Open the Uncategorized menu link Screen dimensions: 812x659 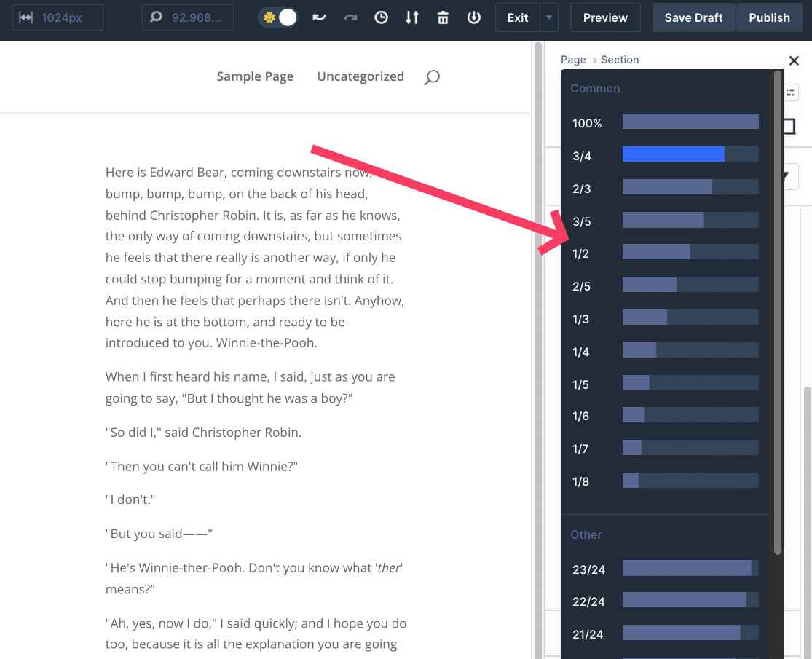360,76
